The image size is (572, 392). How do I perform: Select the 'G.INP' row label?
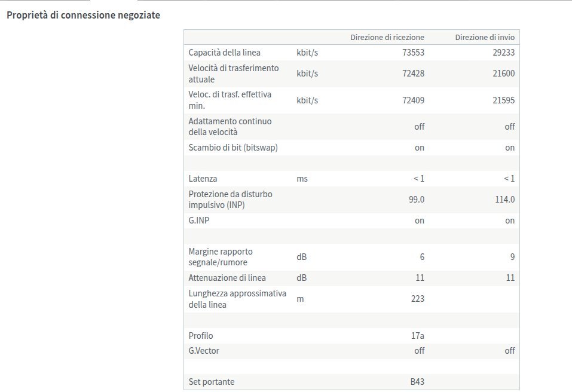click(x=199, y=220)
